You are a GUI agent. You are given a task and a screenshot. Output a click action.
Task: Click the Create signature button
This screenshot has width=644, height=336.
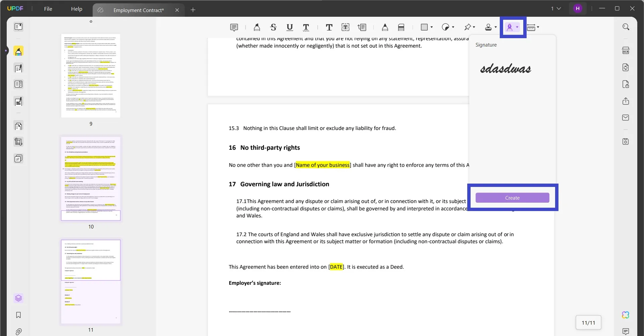coord(512,198)
